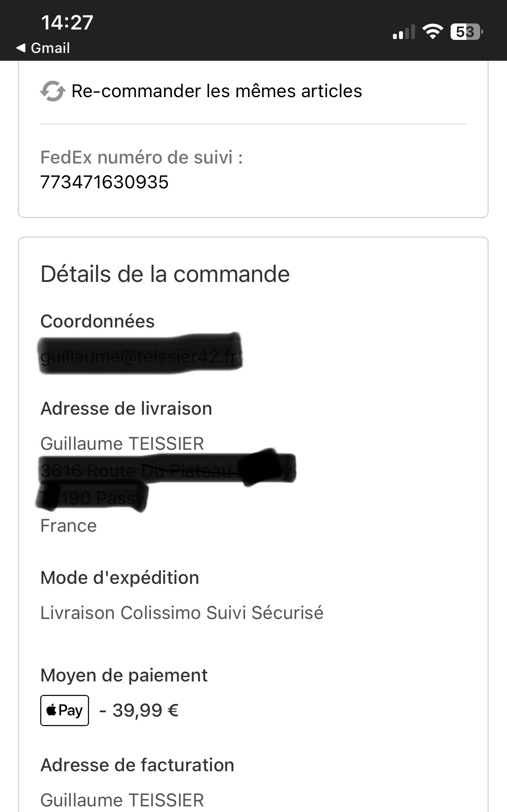This screenshot has width=507, height=812.
Task: Tap the battery 53 indicator
Action: [467, 32]
